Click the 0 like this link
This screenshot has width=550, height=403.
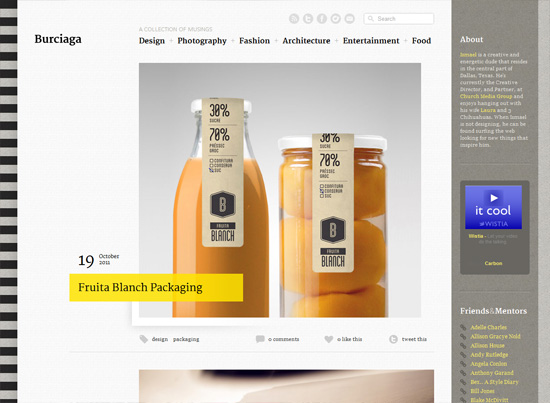[350, 339]
